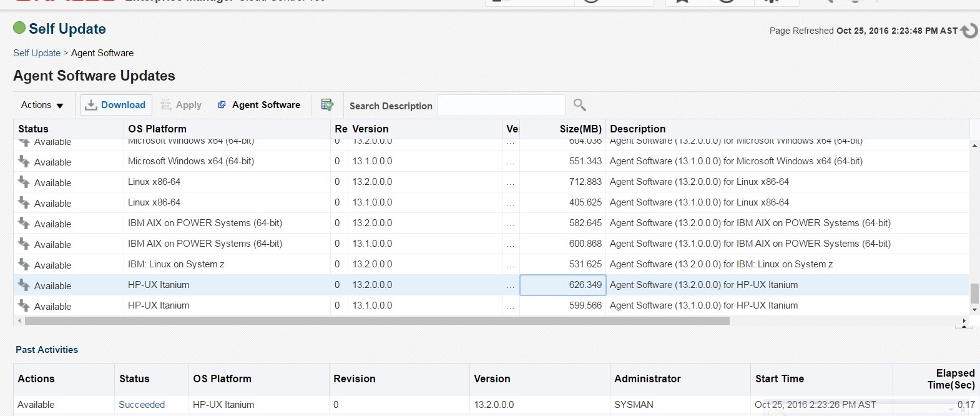Click description 'Agent Software (13.2.0.0.0) for IBM AIX'
This screenshot has width=980, height=416.
[x=750, y=223]
